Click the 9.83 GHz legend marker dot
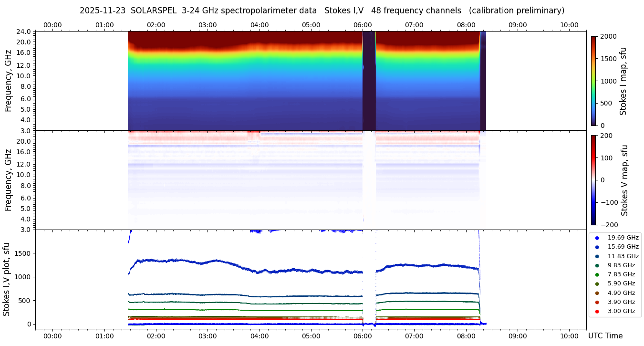 coord(597,265)
